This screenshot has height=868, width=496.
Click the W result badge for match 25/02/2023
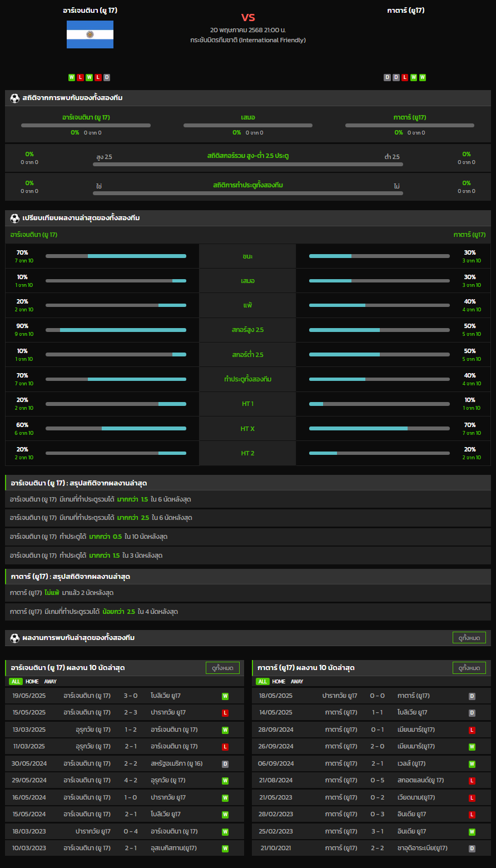point(472,832)
